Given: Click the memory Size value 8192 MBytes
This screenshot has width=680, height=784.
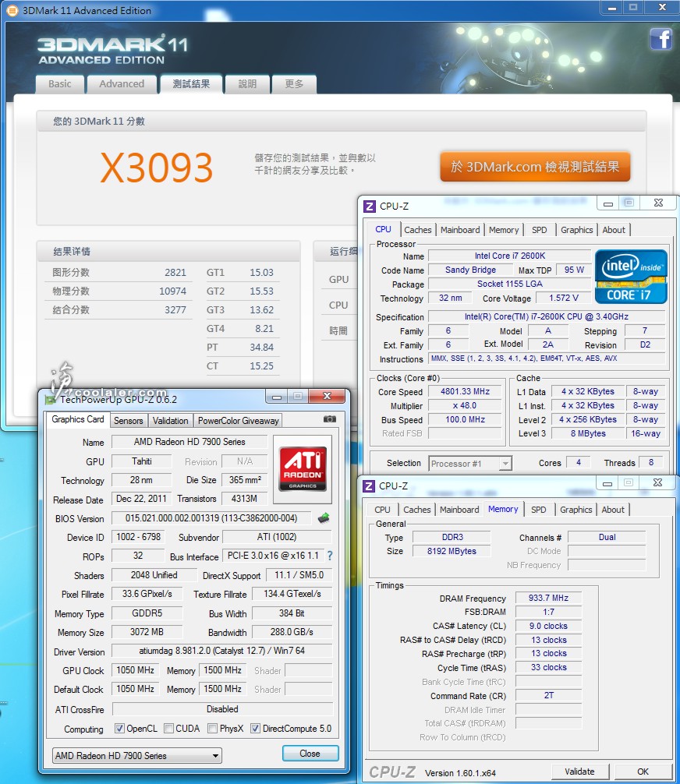Looking at the screenshot, I should 452,551.
